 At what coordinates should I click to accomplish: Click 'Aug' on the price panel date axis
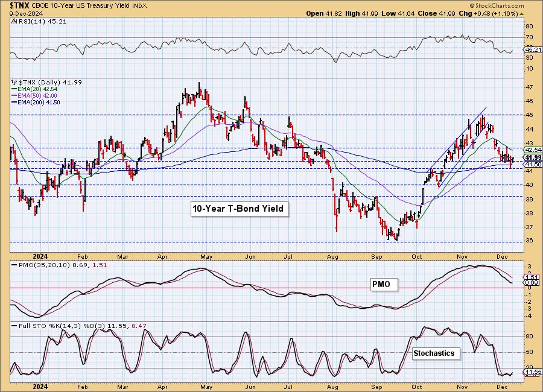[332, 256]
